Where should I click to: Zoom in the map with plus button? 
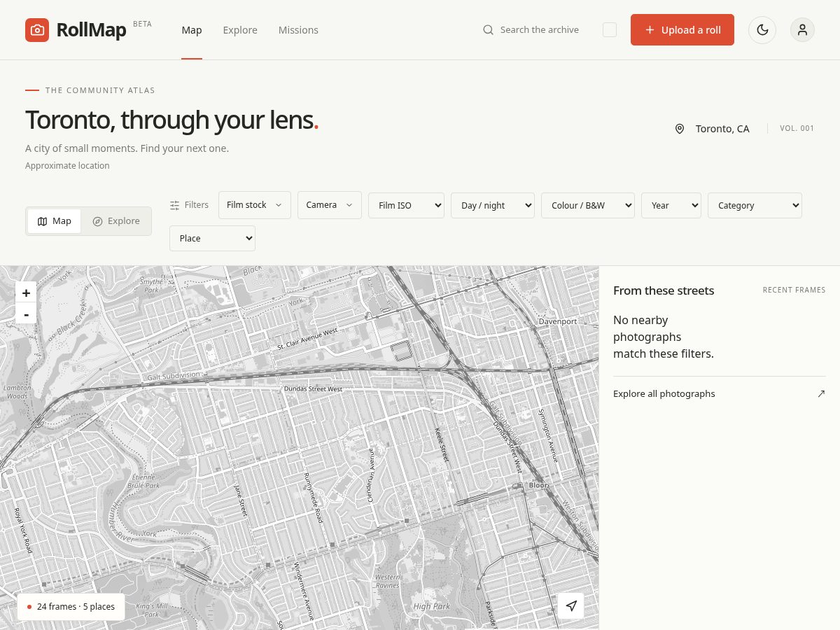26,293
